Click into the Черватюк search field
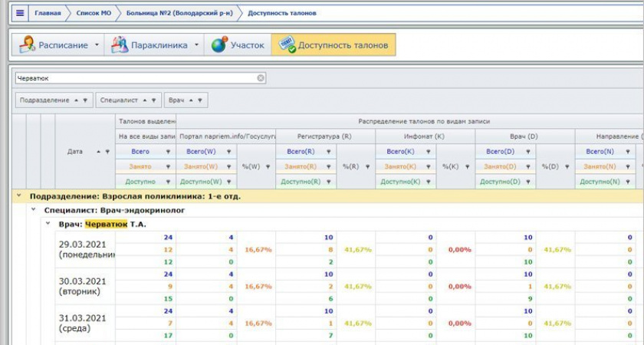644x345 pixels. (134, 78)
